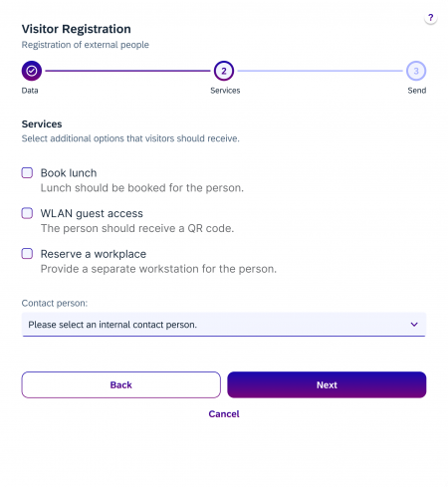
Task: Open the help question mark icon
Action: pos(430,18)
